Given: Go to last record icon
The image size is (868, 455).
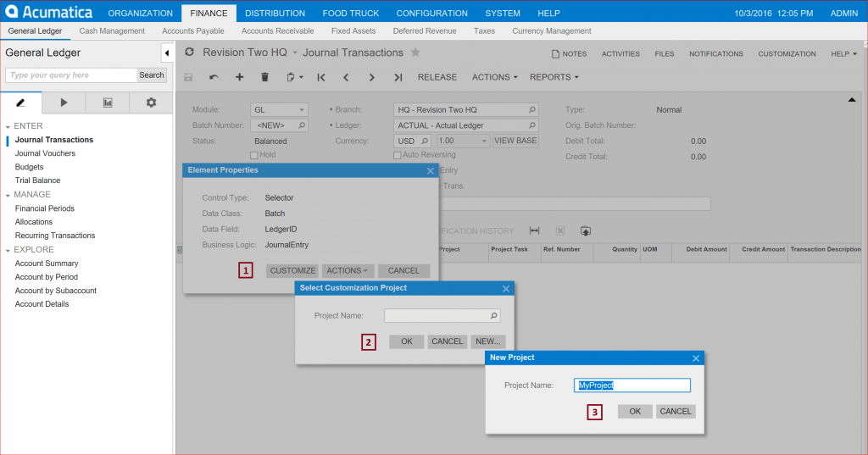Looking at the screenshot, I should [398, 77].
